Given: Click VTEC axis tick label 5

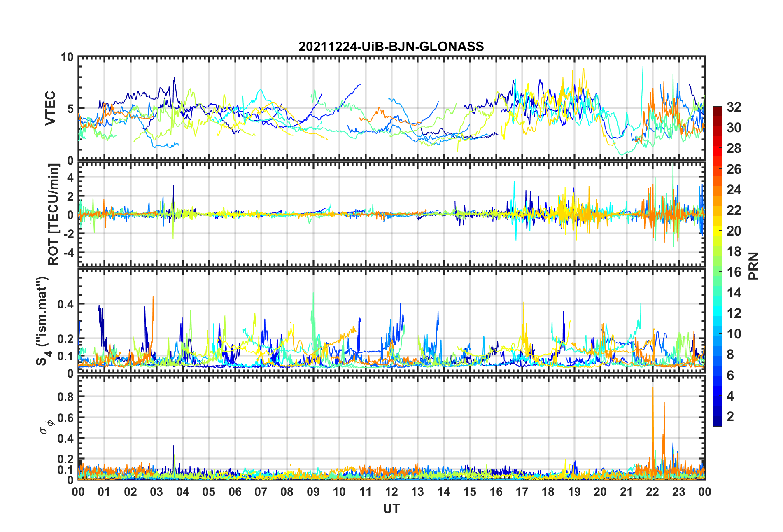Looking at the screenshot, I should point(70,109).
